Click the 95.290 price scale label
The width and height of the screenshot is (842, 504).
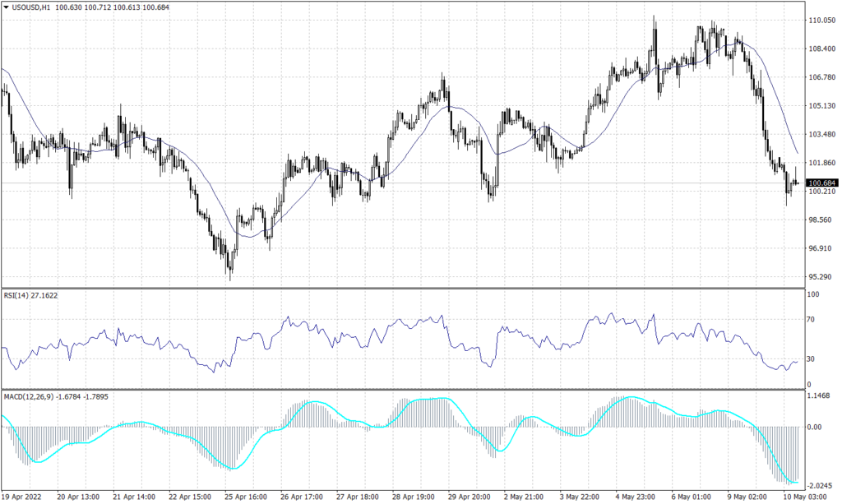pyautogui.click(x=821, y=277)
